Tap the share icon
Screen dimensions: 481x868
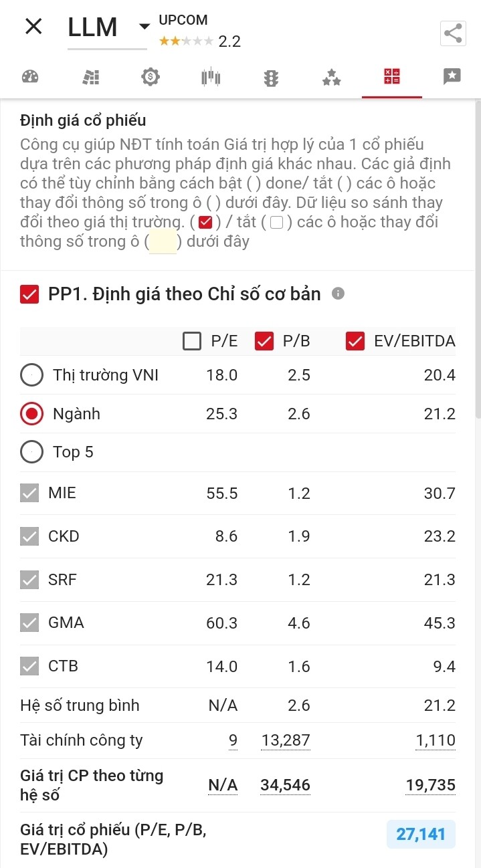pos(453,33)
